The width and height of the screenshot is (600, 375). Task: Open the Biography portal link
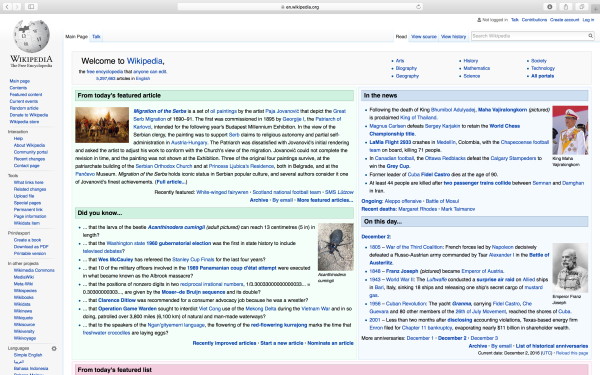(x=406, y=68)
